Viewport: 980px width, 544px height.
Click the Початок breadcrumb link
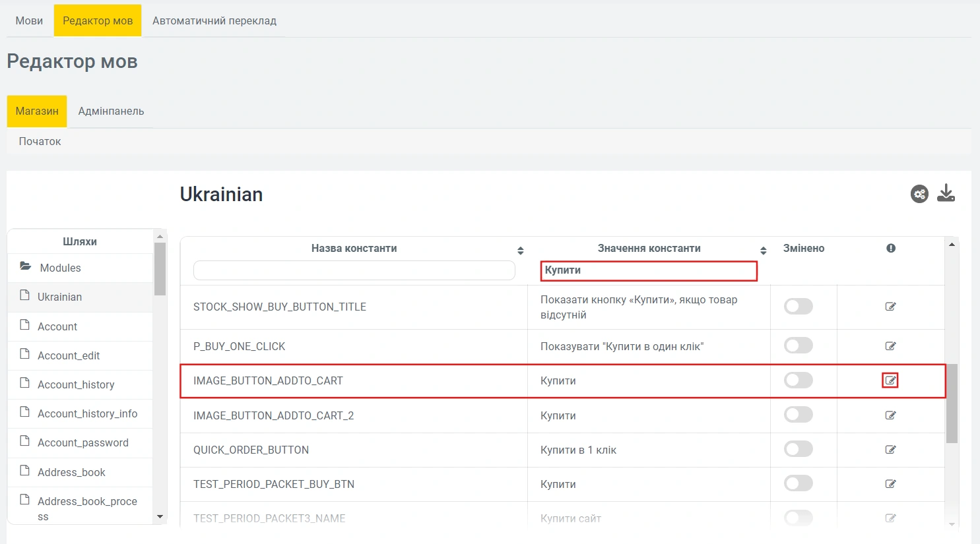(40, 141)
